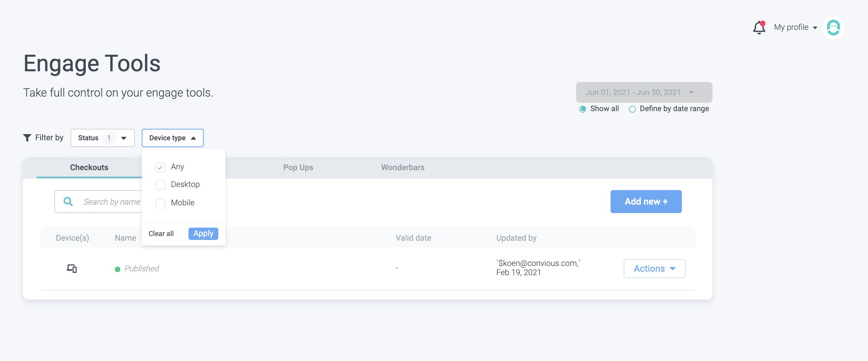Open the Actions dropdown for the row
This screenshot has width=868, height=361.
point(654,269)
